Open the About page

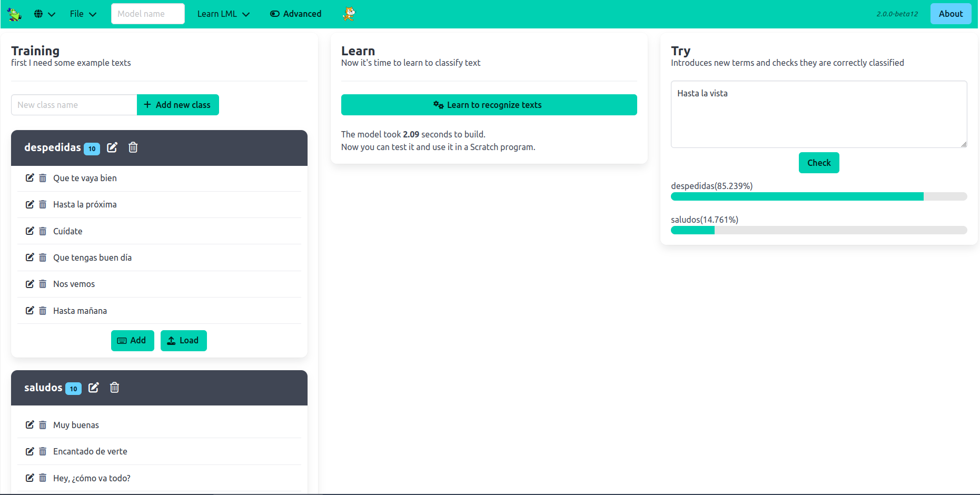[x=951, y=14]
